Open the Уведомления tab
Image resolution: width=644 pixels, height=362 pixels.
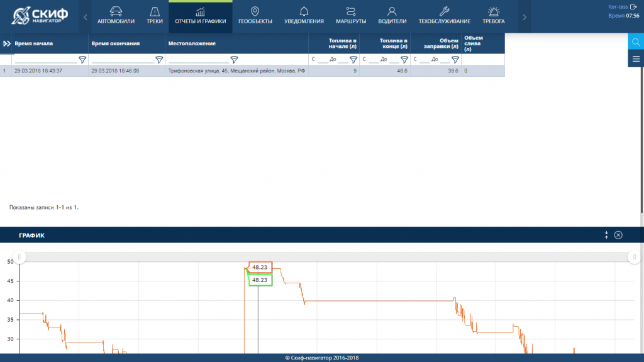(304, 16)
